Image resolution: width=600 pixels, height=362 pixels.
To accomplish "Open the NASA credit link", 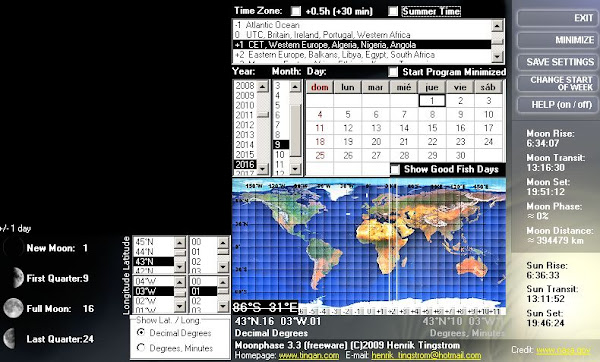I will (x=563, y=350).
